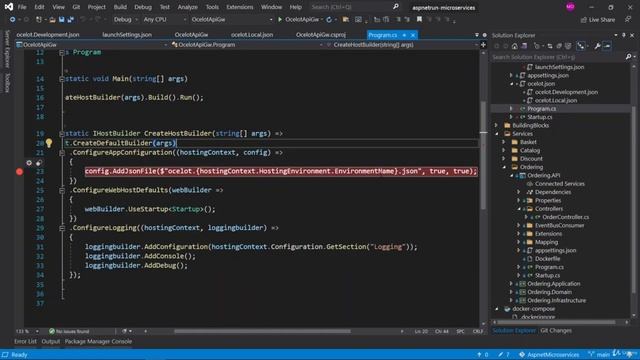Click the unpushed commits up arrow in status bar
This screenshot has height=360, width=640.
[482, 354]
